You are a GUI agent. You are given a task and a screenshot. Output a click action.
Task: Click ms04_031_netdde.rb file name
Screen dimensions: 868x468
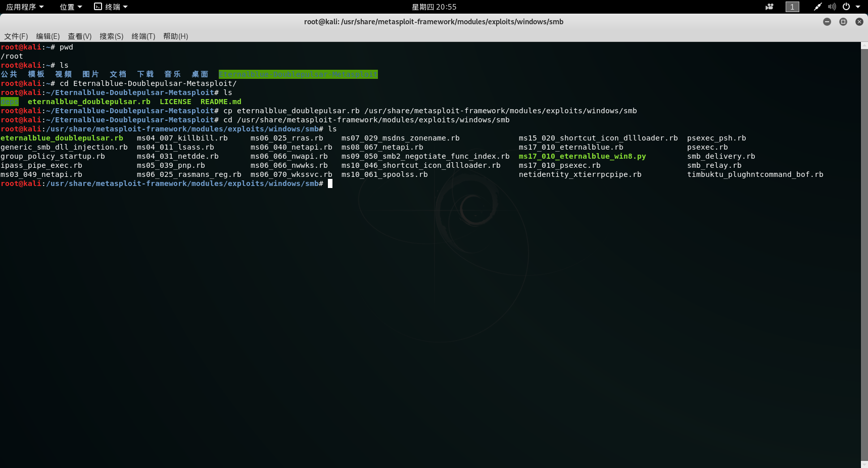(178, 156)
